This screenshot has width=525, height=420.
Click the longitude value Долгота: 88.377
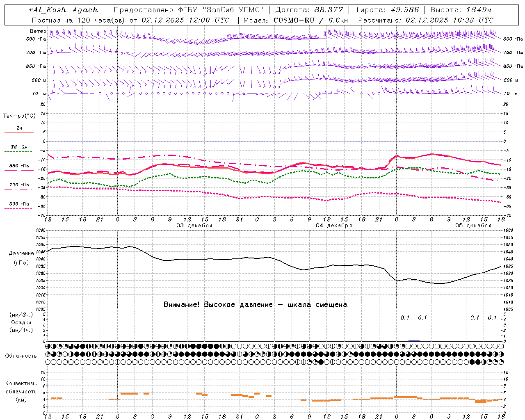coord(309,10)
